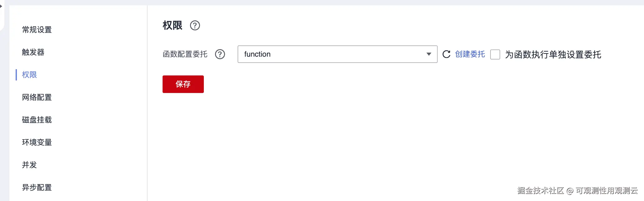Select the 权限 sidebar item
This screenshot has height=201, width=644.
pyautogui.click(x=29, y=75)
